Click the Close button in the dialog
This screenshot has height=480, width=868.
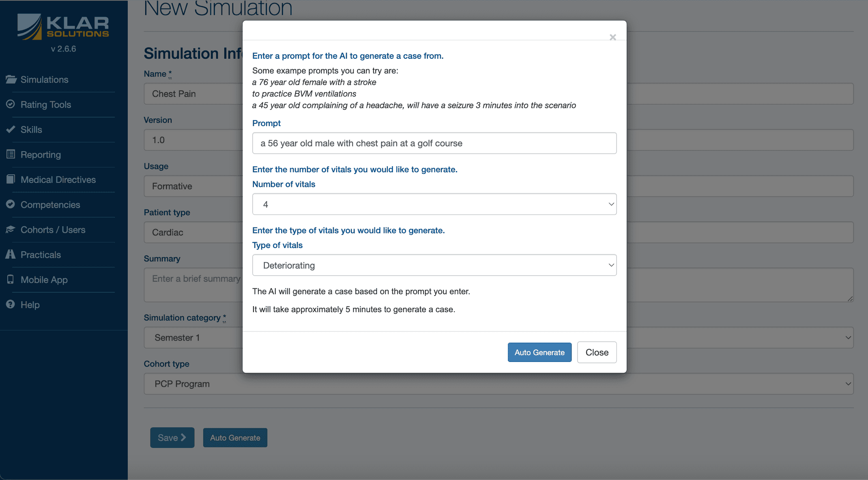pos(597,352)
